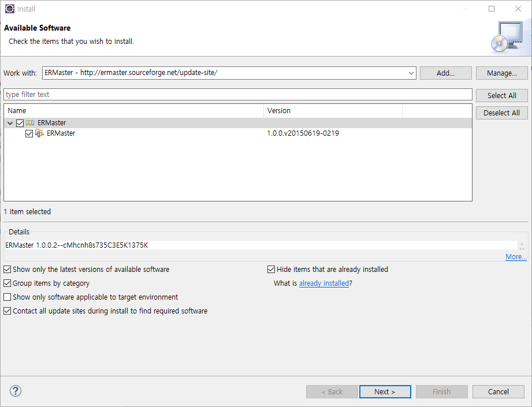Collapse the ERMaster category tree node

10,123
